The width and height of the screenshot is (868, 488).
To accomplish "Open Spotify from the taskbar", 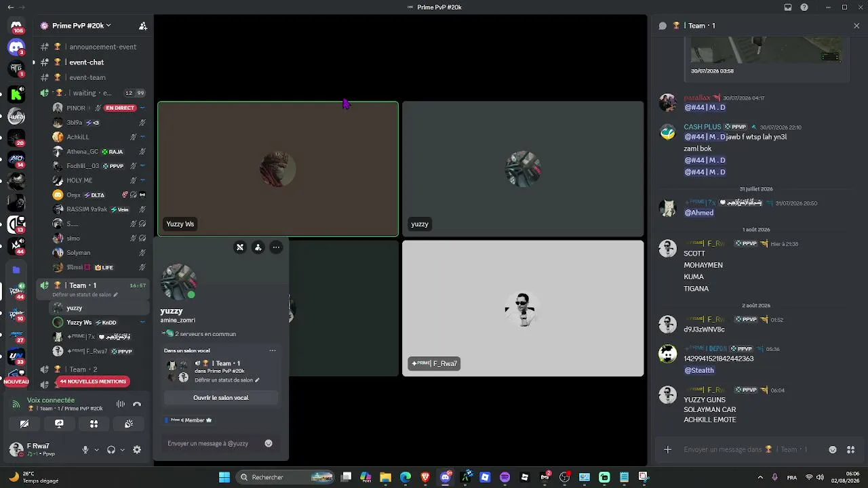I will coord(505,477).
